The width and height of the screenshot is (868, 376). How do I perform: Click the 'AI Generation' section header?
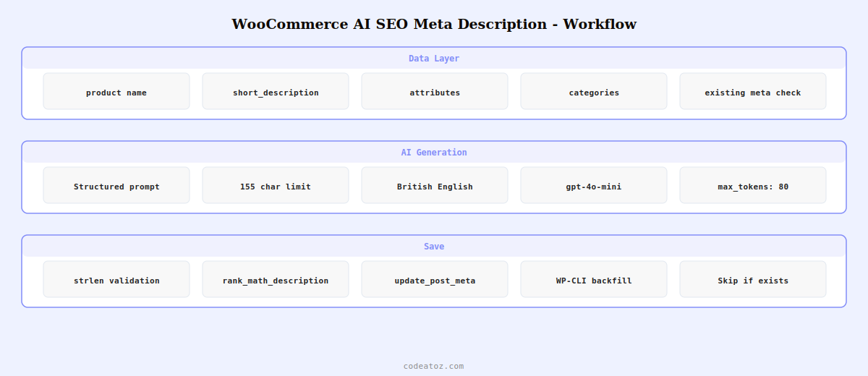(x=434, y=153)
